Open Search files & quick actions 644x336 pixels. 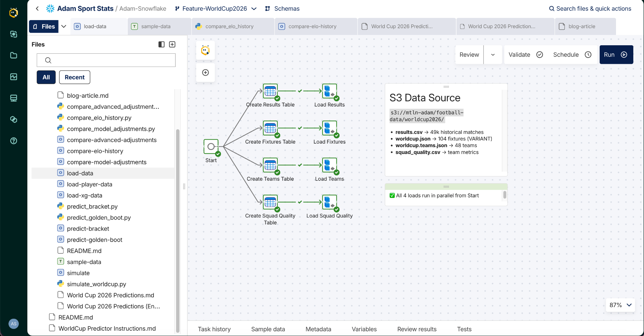point(590,8)
